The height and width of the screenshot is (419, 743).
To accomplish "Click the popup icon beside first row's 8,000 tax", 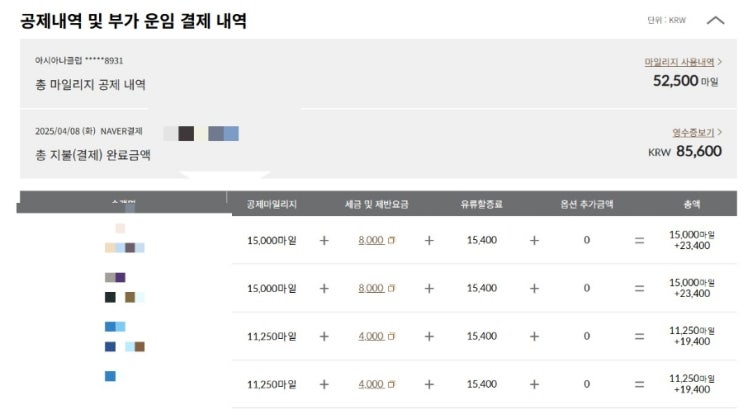I will click(x=391, y=240).
